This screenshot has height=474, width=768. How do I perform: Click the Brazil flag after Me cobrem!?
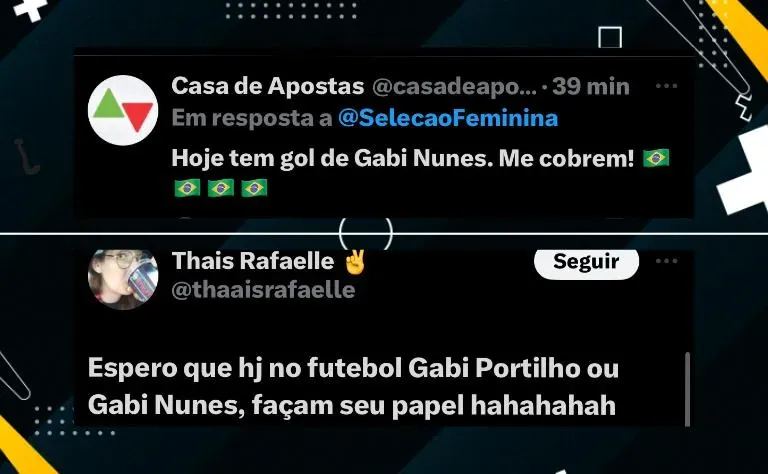656,158
